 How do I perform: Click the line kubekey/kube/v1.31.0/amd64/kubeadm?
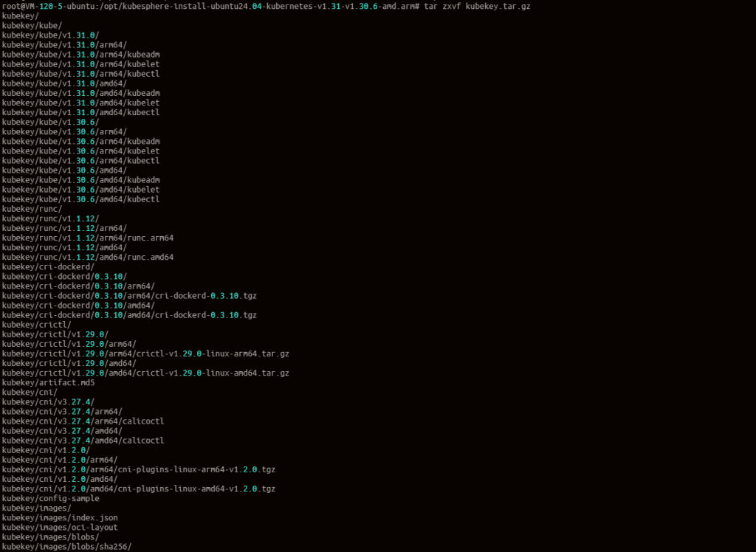pyautogui.click(x=81, y=93)
